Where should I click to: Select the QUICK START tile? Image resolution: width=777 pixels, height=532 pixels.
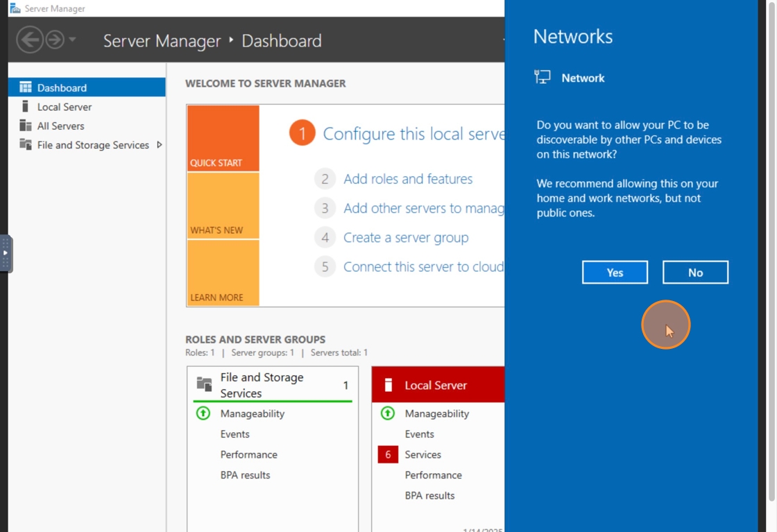223,138
